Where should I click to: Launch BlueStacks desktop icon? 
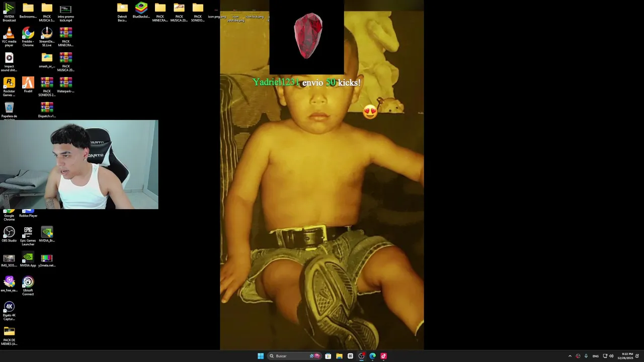(141, 11)
